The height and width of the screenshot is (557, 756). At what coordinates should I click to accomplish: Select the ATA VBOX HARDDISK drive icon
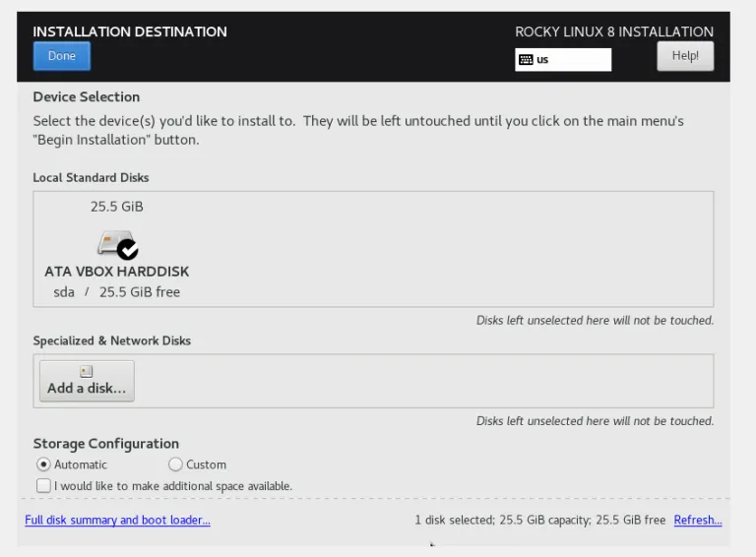coord(117,244)
